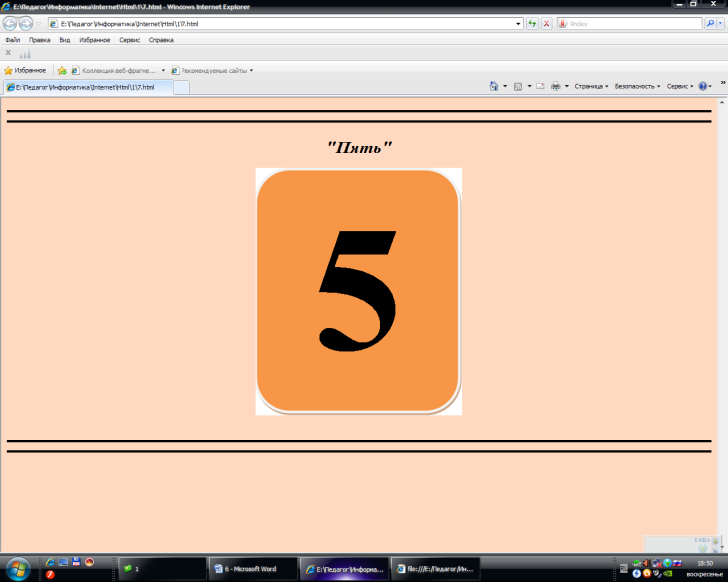Viewport: 728px width, 582px height.
Task: Click the Home page icon
Action: click(493, 86)
